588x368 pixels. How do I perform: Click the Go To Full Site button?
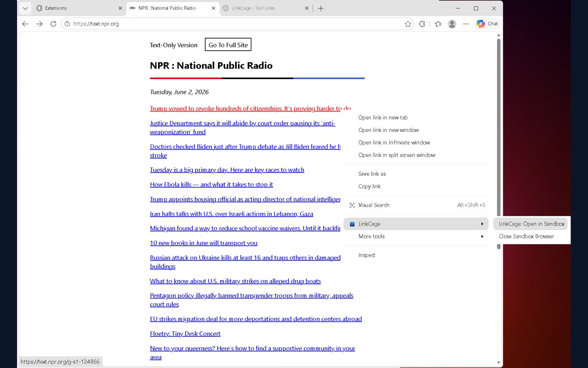click(228, 45)
